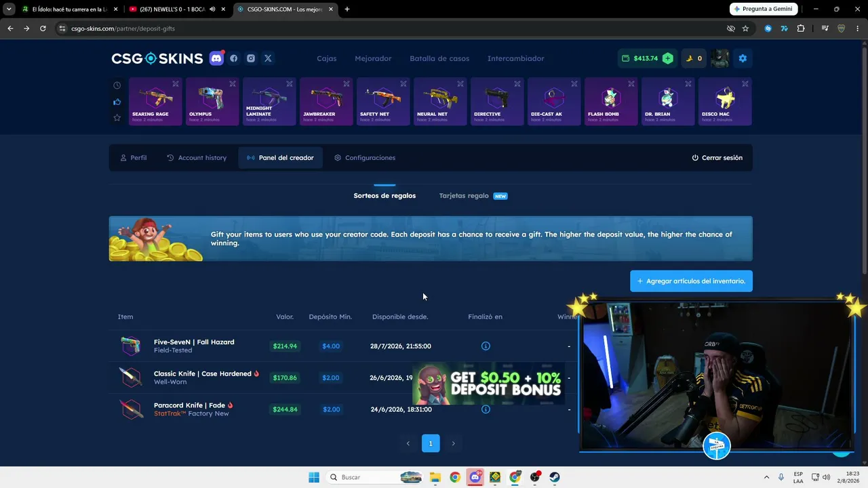Click the $214.94 value of Five-SeveN

285,346
